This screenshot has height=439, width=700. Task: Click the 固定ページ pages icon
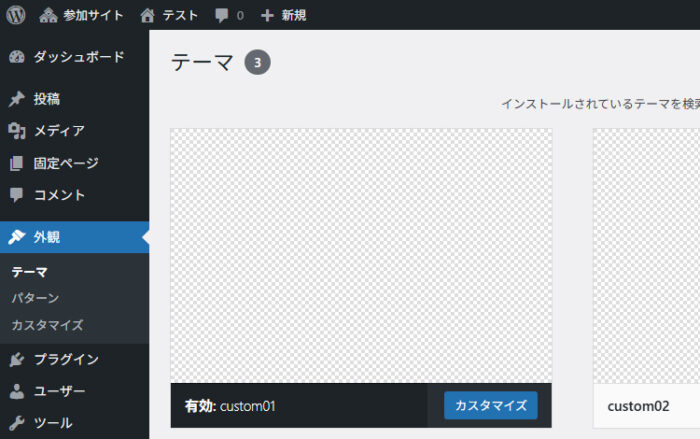16,163
